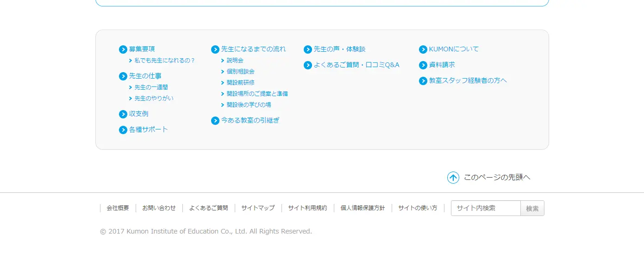Click the arrow icon beside 先生の声・体験談
The image size is (644, 265).
click(308, 49)
